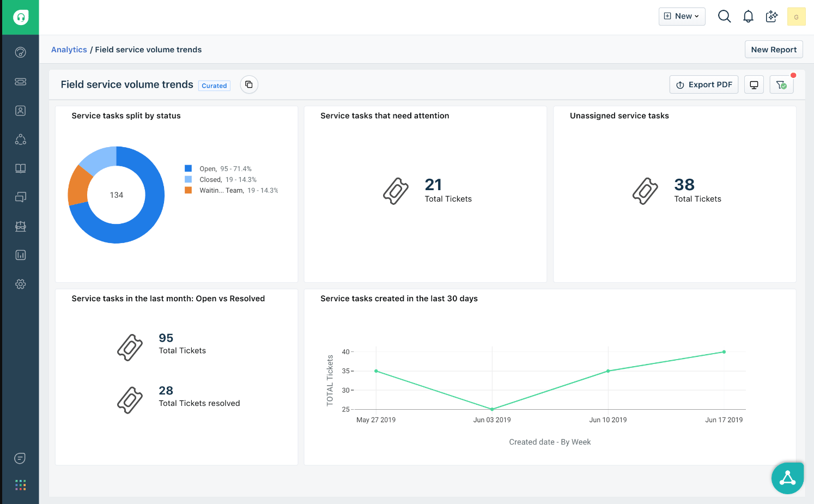Click the Curated label next to report title
This screenshot has height=504, width=814.
point(214,86)
